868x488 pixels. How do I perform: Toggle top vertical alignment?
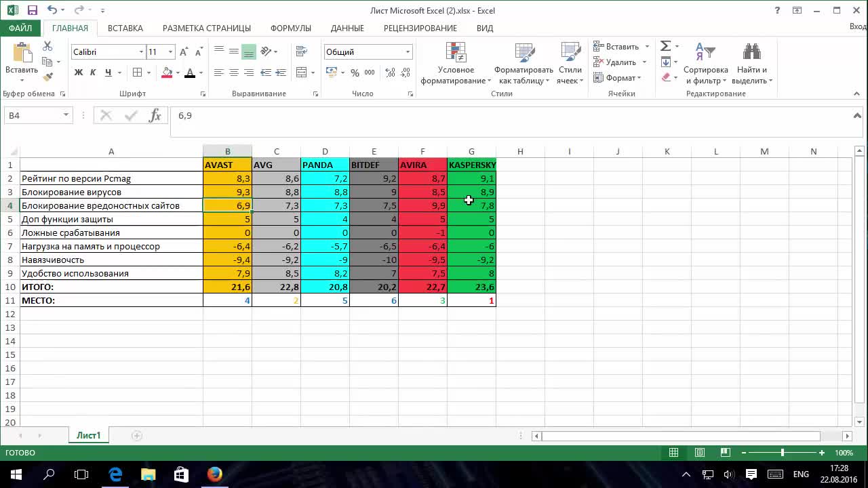click(x=219, y=52)
